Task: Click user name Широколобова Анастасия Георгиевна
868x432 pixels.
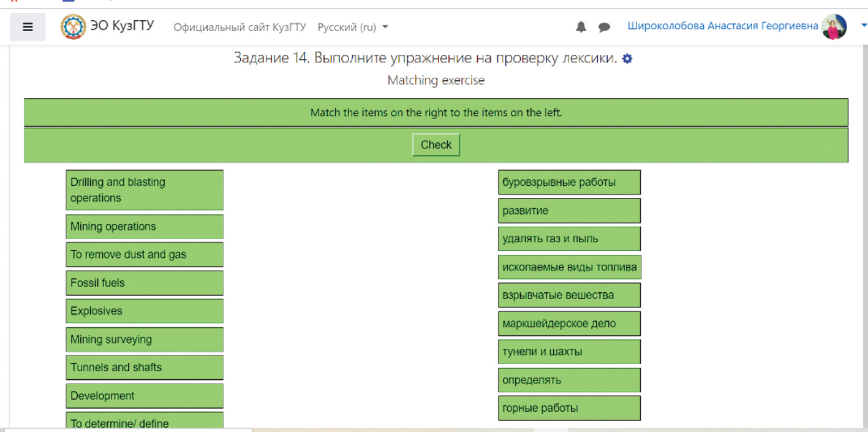Action: [722, 26]
